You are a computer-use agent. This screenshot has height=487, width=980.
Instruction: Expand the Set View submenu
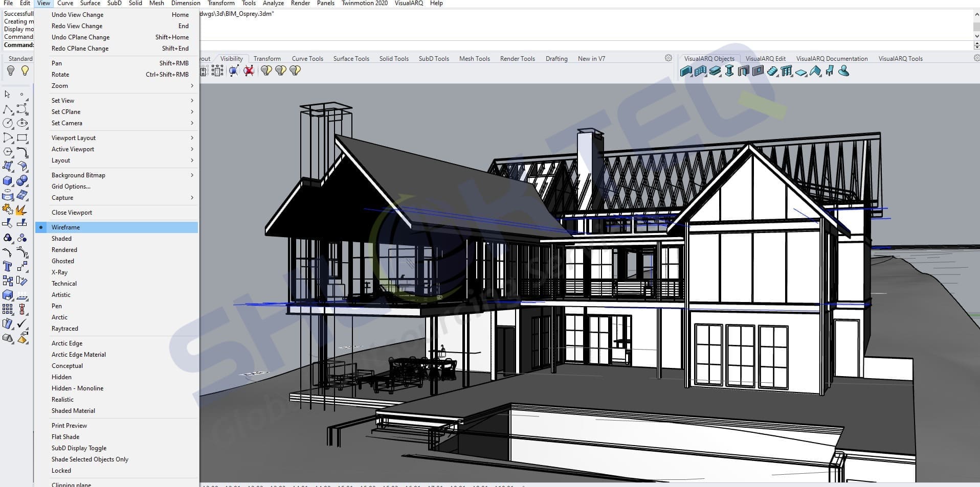pyautogui.click(x=117, y=101)
